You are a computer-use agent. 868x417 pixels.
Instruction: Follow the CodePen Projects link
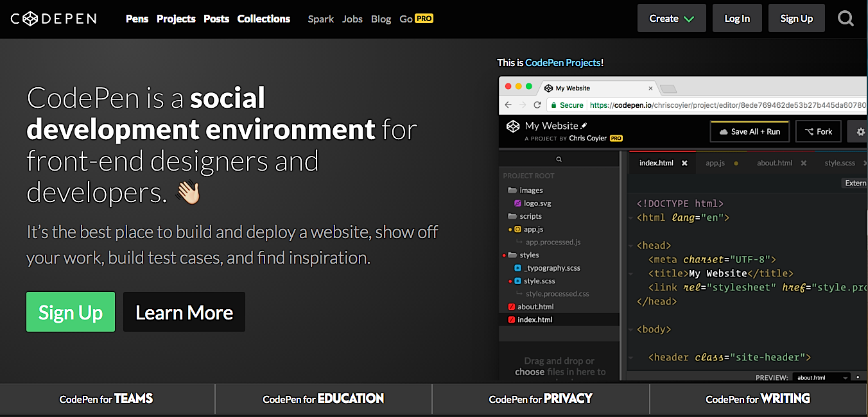[x=562, y=62]
